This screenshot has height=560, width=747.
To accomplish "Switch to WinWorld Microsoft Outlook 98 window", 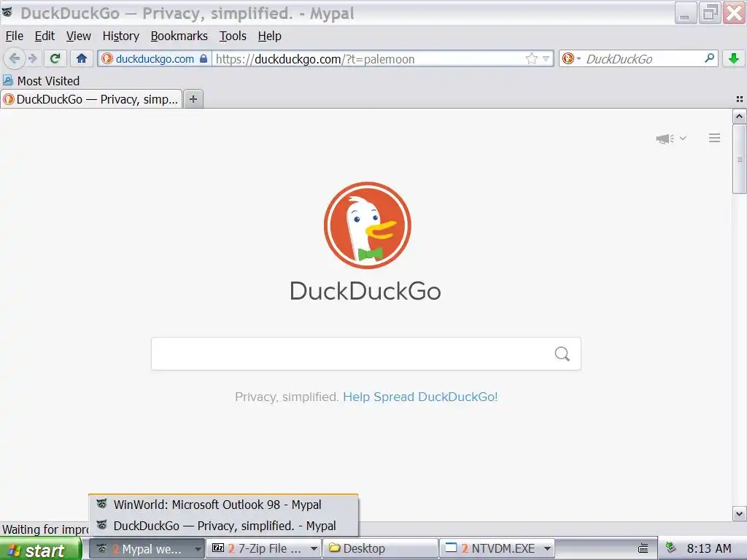I will click(x=223, y=505).
